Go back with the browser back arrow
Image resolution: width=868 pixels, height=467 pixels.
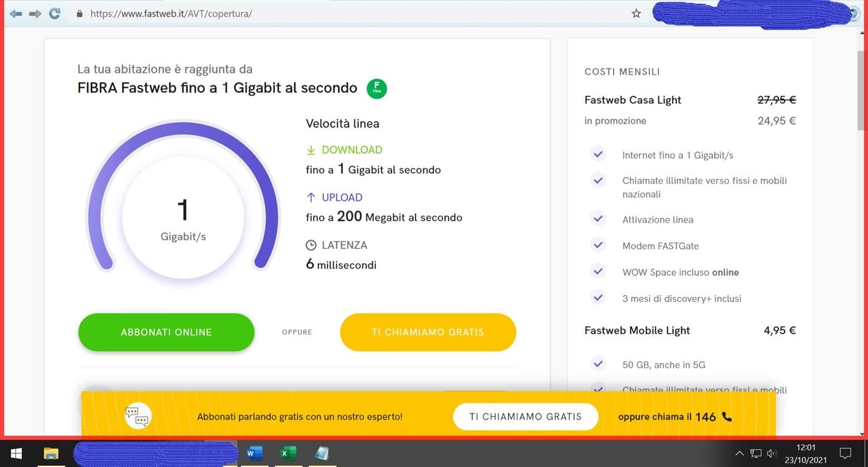click(16, 13)
